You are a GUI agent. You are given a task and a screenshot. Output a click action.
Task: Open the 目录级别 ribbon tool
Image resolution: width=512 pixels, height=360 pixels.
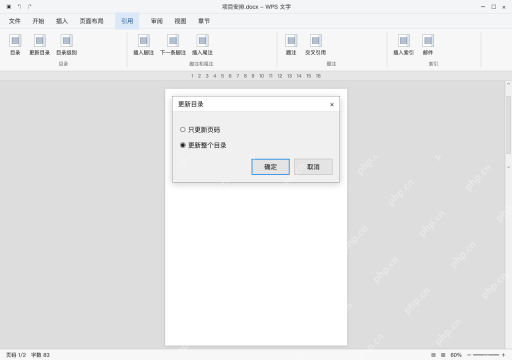[x=67, y=41]
